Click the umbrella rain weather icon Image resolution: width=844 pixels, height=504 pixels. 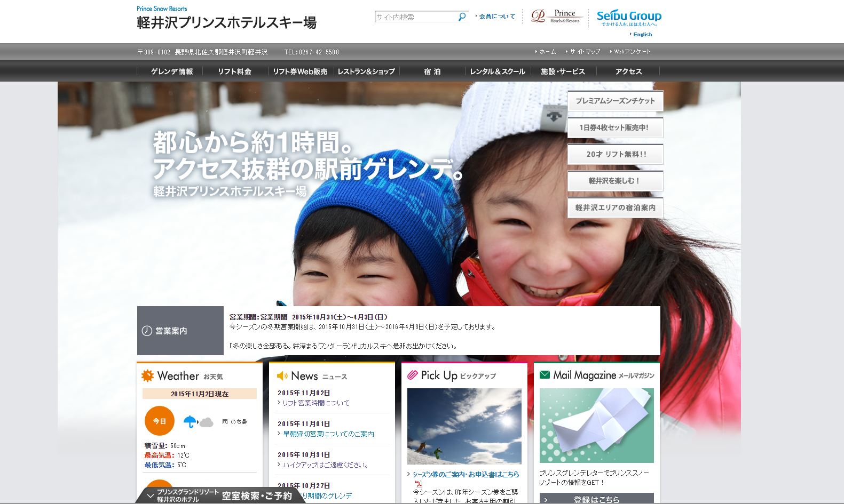click(190, 421)
